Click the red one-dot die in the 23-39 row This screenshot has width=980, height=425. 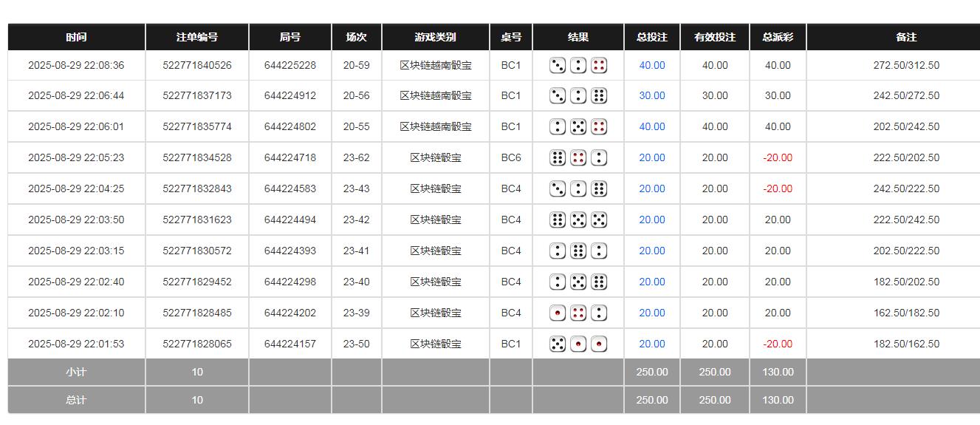558,313
